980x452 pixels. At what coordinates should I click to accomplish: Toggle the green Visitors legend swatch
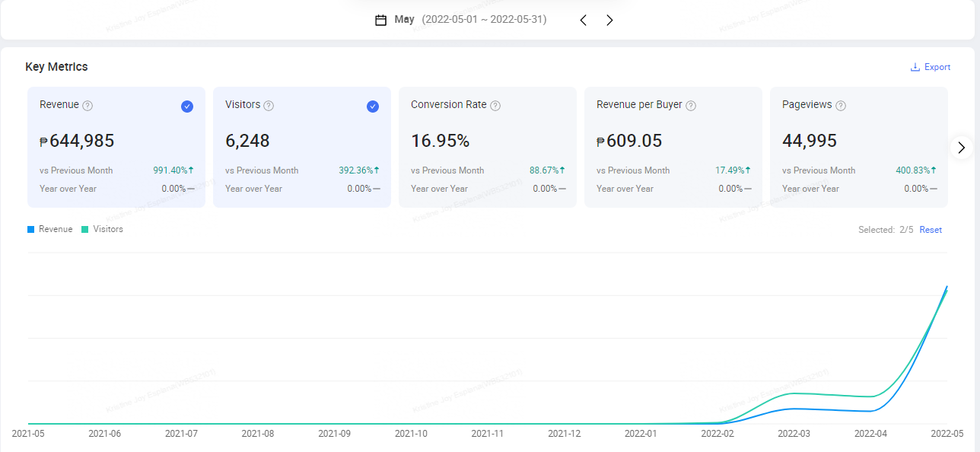click(x=85, y=229)
